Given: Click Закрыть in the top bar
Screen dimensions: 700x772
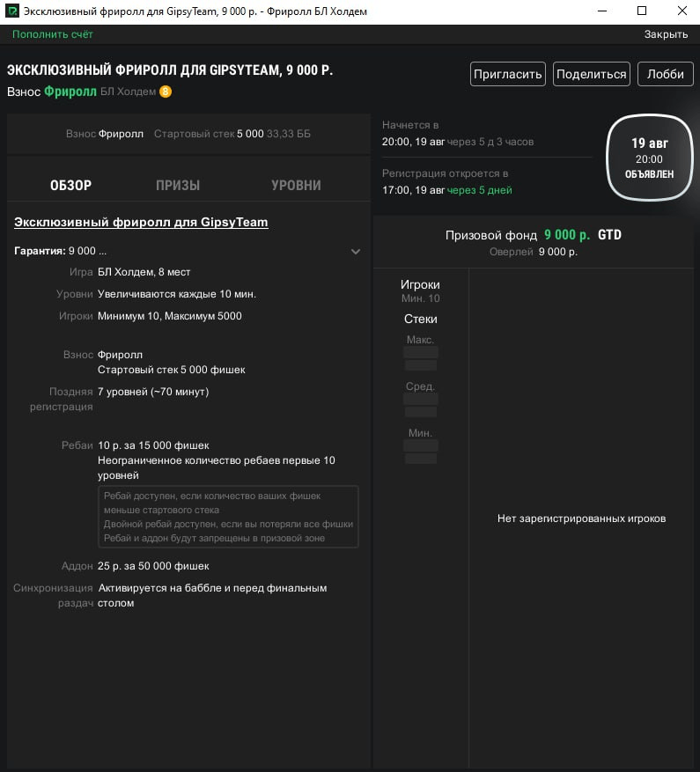Looking at the screenshot, I should pyautogui.click(x=666, y=34).
